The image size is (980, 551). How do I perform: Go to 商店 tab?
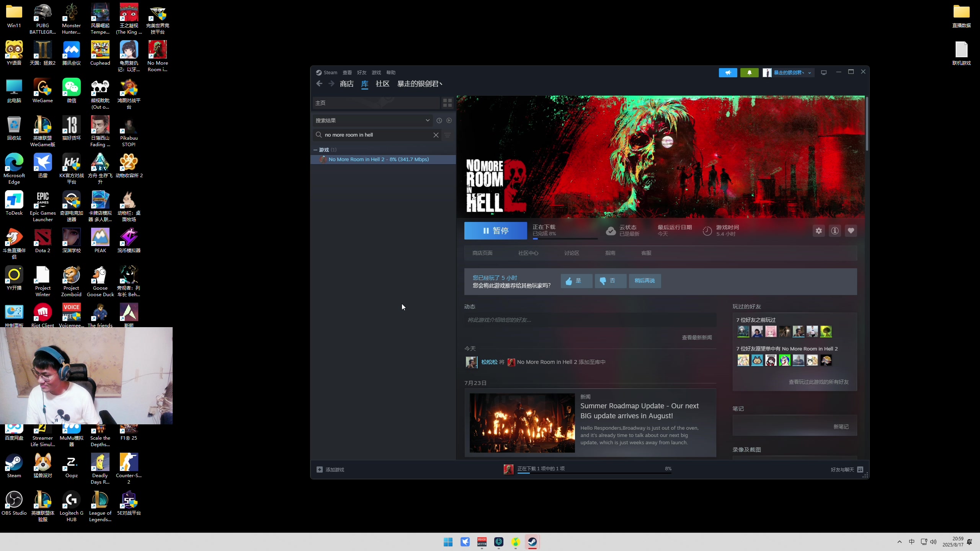346,84
